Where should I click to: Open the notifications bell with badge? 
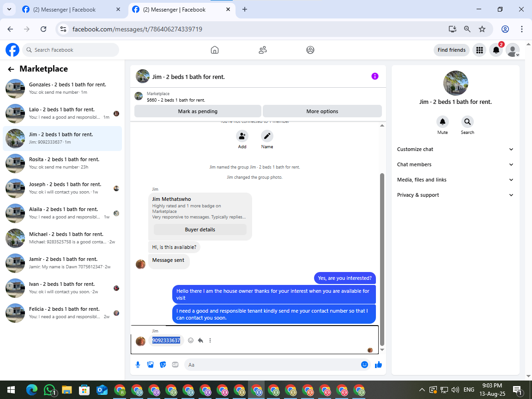[496, 50]
